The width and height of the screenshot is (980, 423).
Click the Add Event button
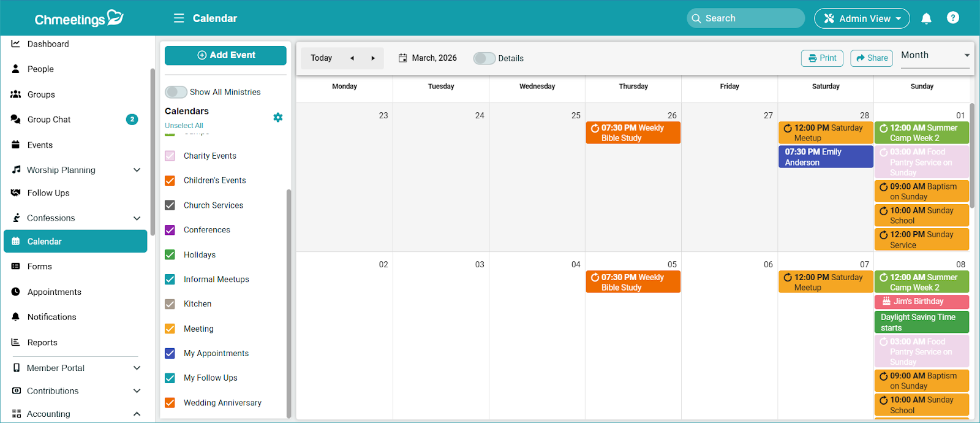tap(225, 55)
